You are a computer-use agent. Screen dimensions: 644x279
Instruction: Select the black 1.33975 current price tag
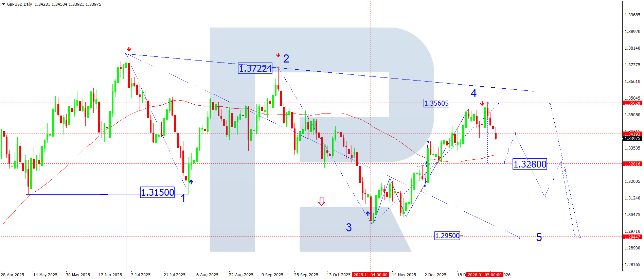(x=632, y=139)
